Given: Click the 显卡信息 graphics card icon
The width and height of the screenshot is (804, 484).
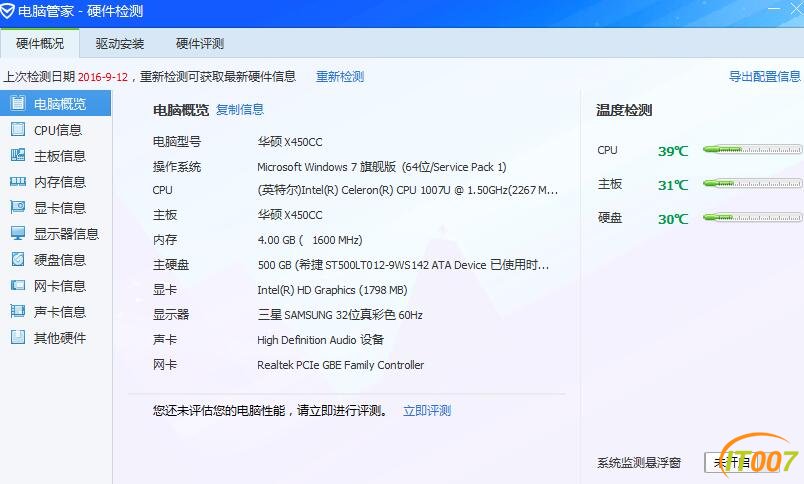Looking at the screenshot, I should pos(17,207).
